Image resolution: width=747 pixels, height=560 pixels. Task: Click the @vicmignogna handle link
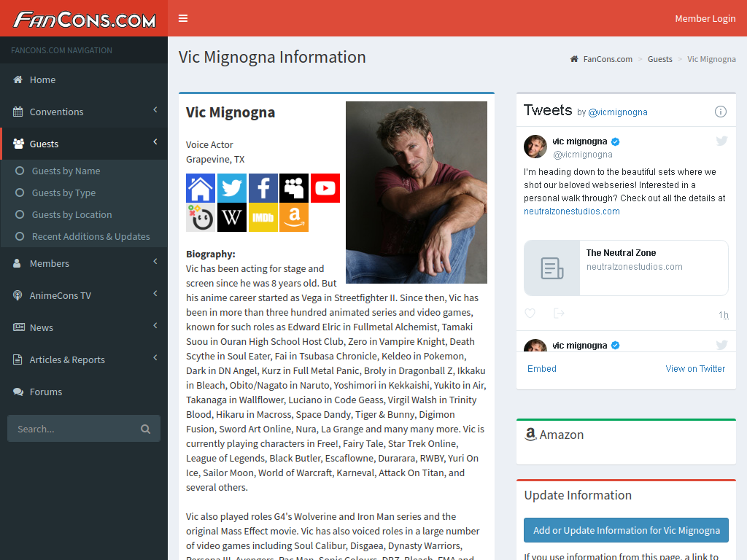click(617, 112)
